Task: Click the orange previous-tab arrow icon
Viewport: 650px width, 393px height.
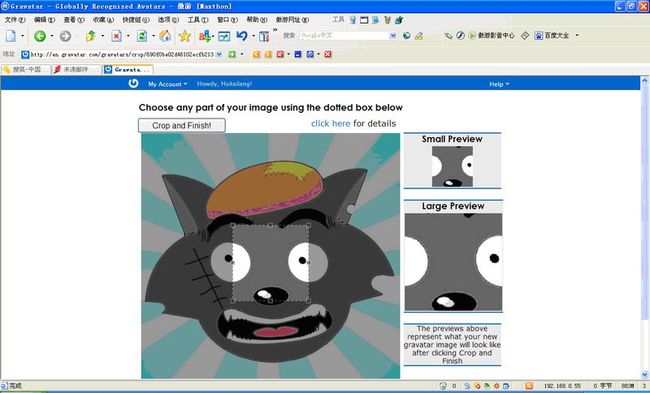Action: click(x=257, y=54)
